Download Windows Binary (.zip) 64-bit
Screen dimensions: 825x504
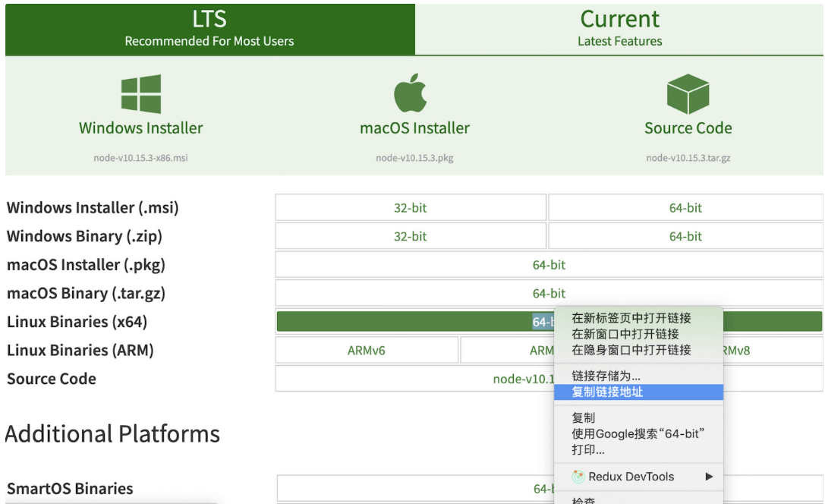click(x=685, y=236)
